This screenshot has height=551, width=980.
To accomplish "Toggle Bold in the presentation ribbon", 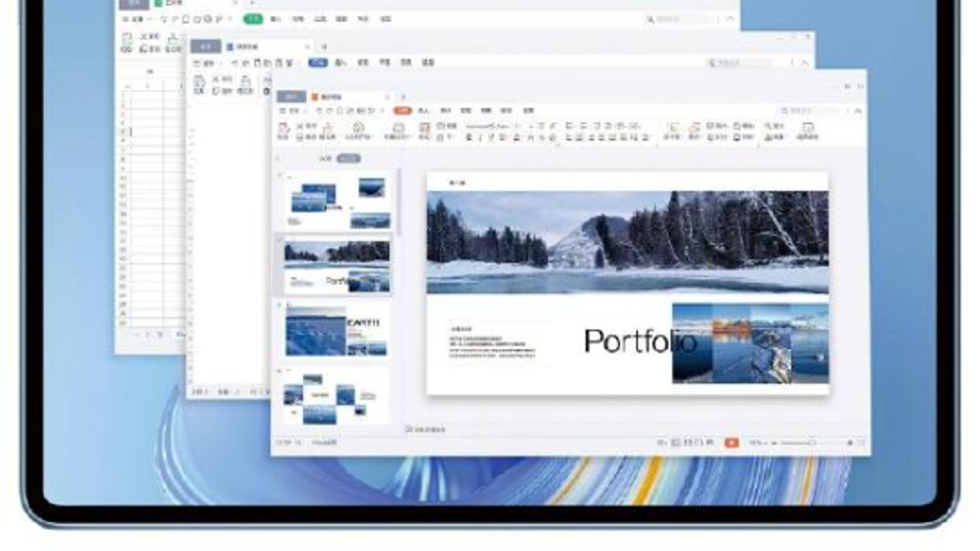I will (469, 138).
